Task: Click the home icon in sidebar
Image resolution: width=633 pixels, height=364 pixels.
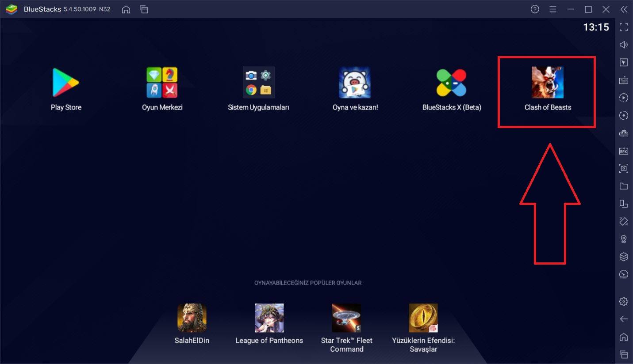Action: (x=624, y=337)
